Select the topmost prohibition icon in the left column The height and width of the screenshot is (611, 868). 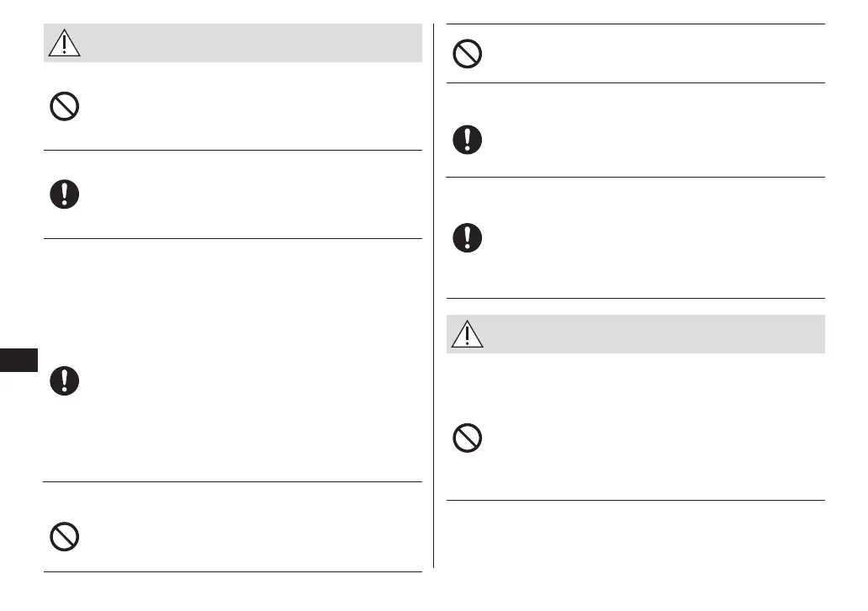[x=65, y=106]
